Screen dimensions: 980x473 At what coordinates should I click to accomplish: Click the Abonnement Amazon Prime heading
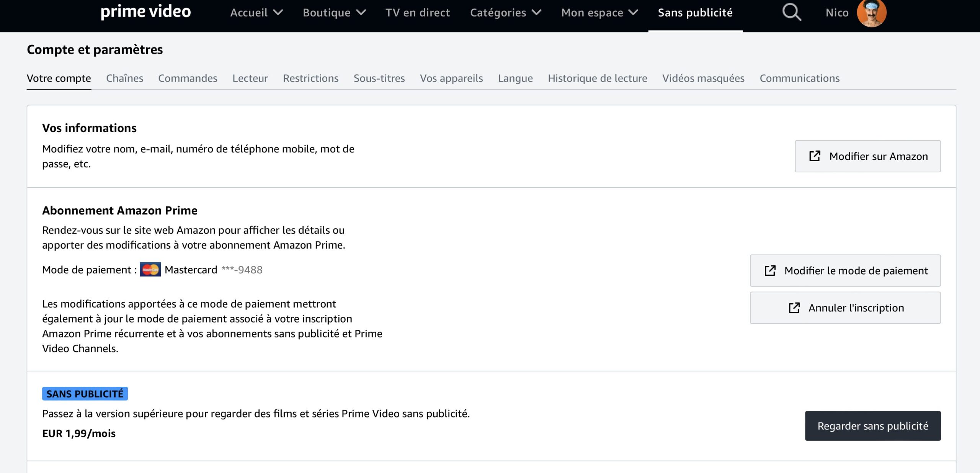(120, 210)
